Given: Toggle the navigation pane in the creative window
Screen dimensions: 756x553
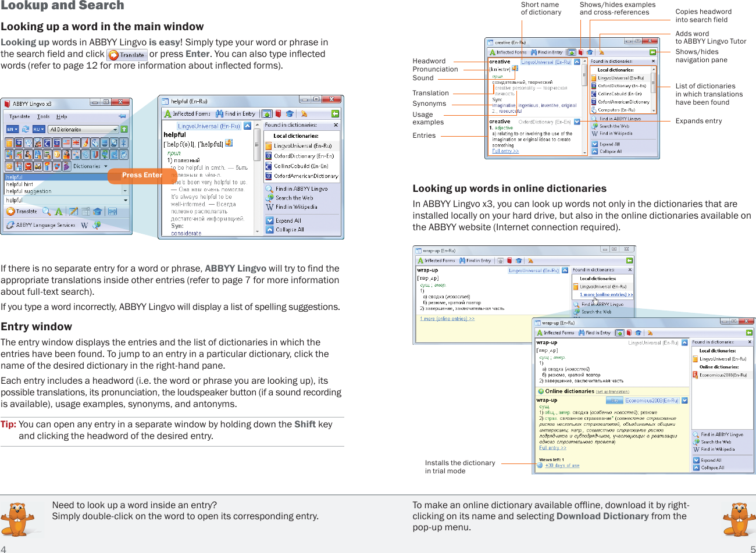Looking at the screenshot, I should click(652, 52).
